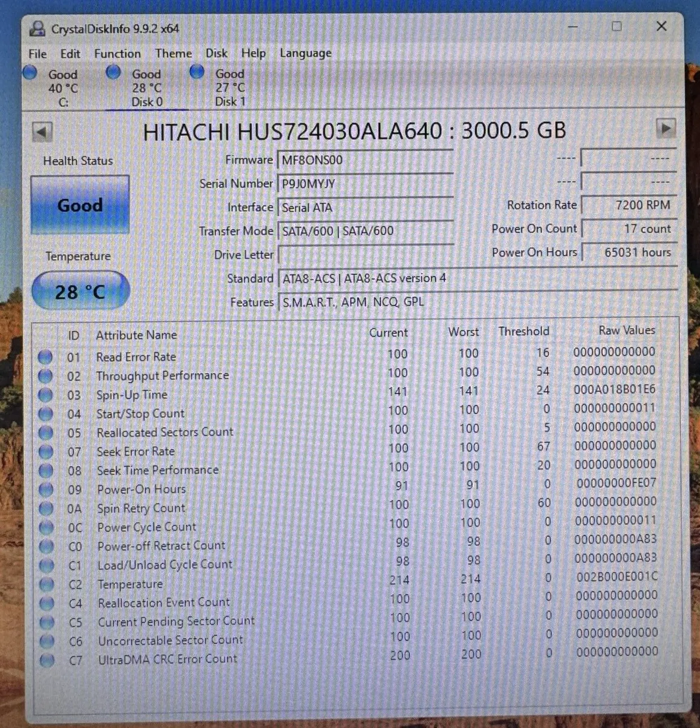This screenshot has height=728, width=700.
Task: Open the Disk menu
Action: coord(217,53)
